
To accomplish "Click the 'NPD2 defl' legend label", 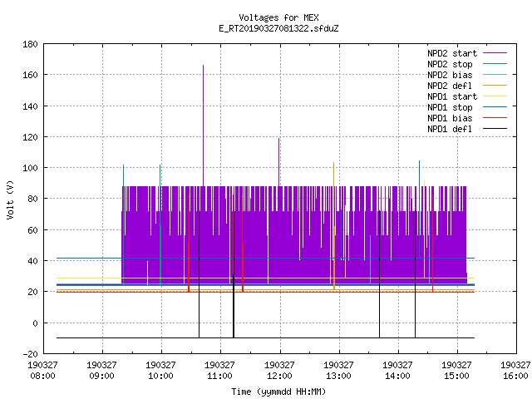I will pos(450,86).
